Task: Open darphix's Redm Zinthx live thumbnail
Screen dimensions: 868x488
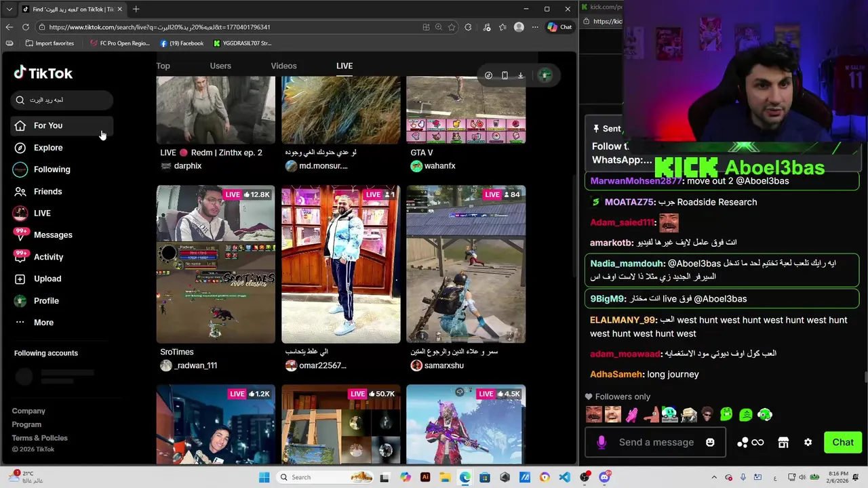Action: click(x=216, y=110)
